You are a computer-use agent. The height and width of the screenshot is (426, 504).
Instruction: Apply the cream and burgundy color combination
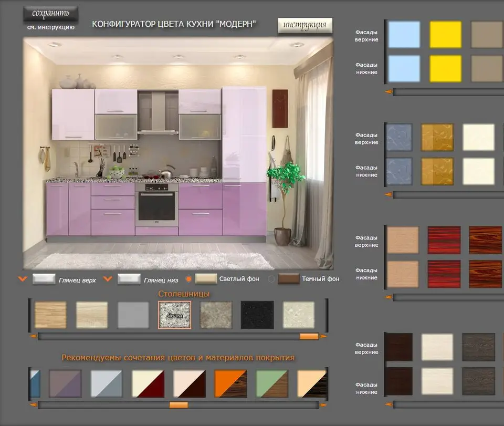click(x=148, y=383)
